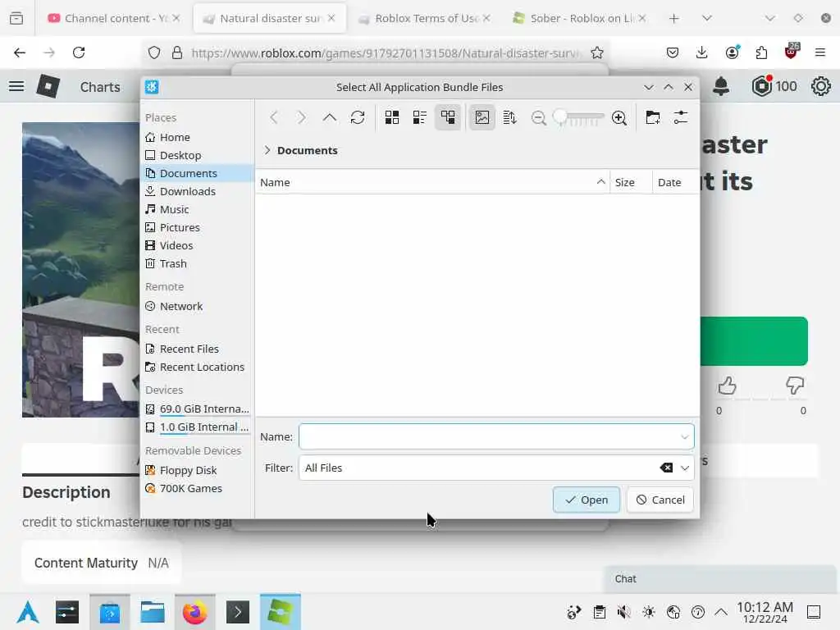The image size is (840, 630).
Task: Dislike the game with thumbs down
Action: [x=795, y=386]
